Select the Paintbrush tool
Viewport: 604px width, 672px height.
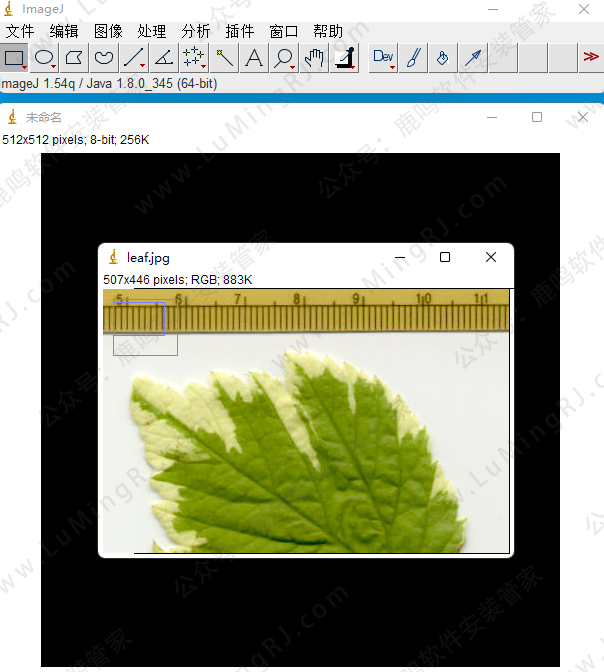(x=413, y=58)
